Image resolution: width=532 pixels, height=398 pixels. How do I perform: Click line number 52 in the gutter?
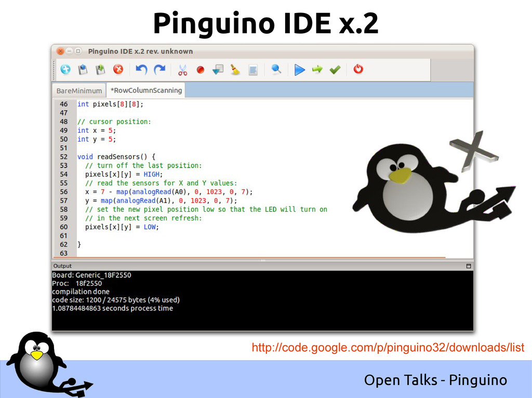tap(64, 157)
